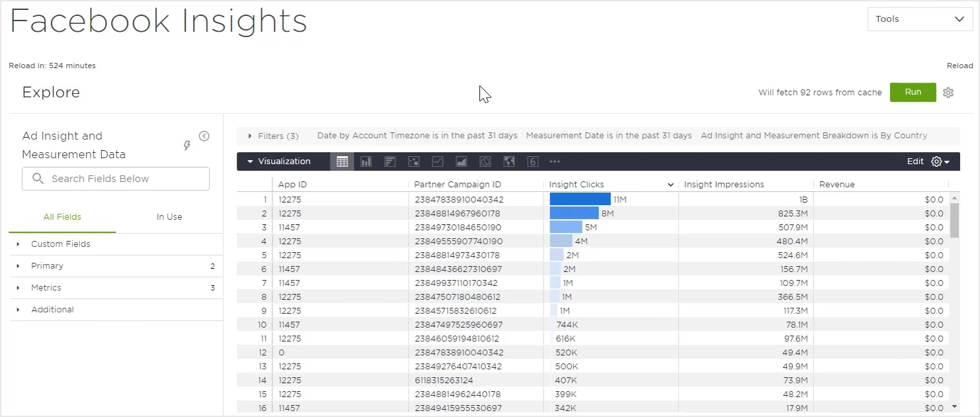This screenshot has width=980, height=417.
Task: Select the pie chart visualization icon
Action: [485, 162]
